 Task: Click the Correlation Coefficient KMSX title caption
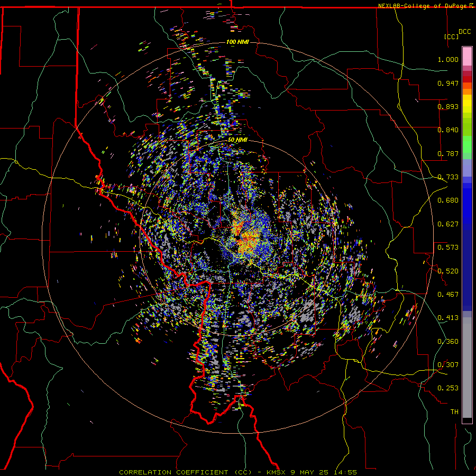click(x=237, y=472)
